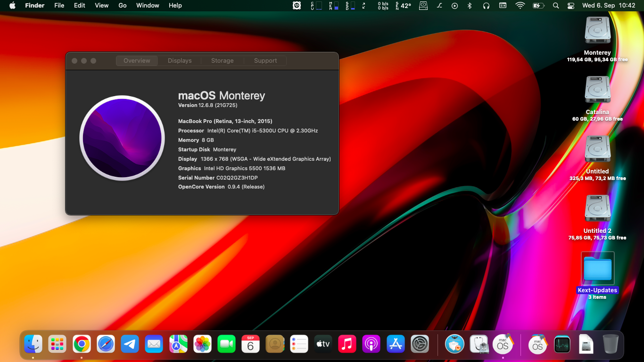Open the macOS installer icon in the Dock

503,344
